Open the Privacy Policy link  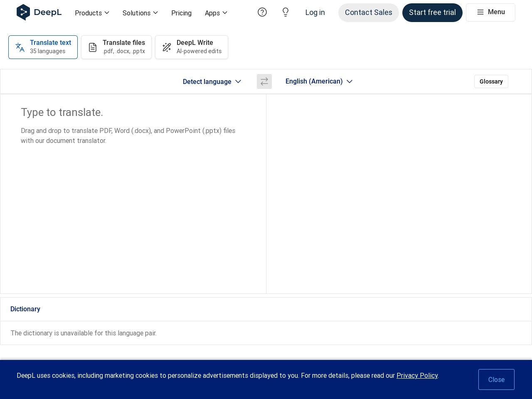coord(417,375)
